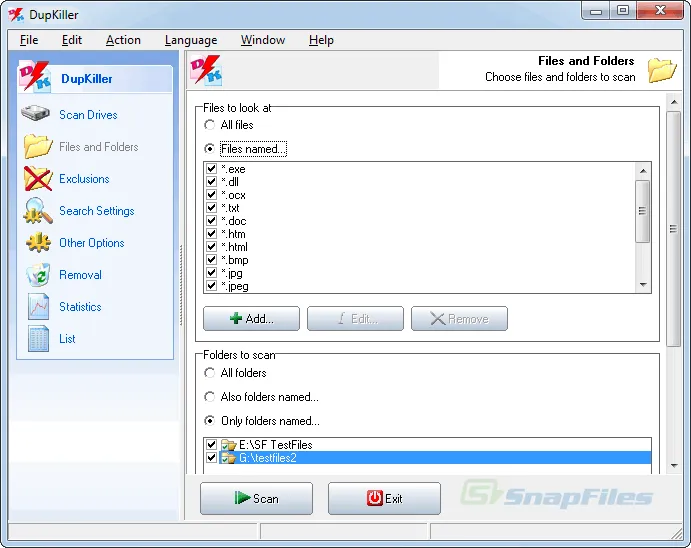The image size is (691, 548).
Task: Start the Scan button
Action: (x=256, y=499)
